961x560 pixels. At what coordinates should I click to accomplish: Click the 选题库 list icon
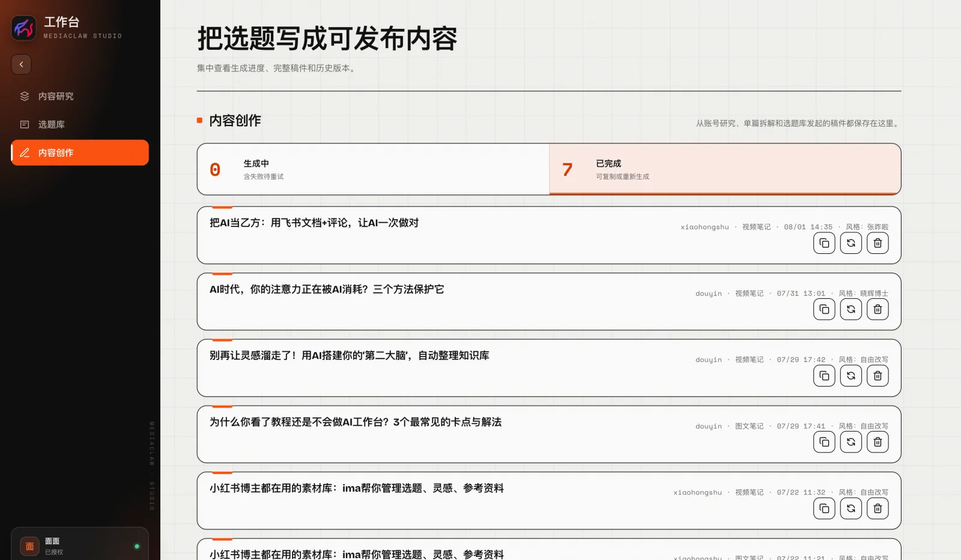[x=25, y=124]
